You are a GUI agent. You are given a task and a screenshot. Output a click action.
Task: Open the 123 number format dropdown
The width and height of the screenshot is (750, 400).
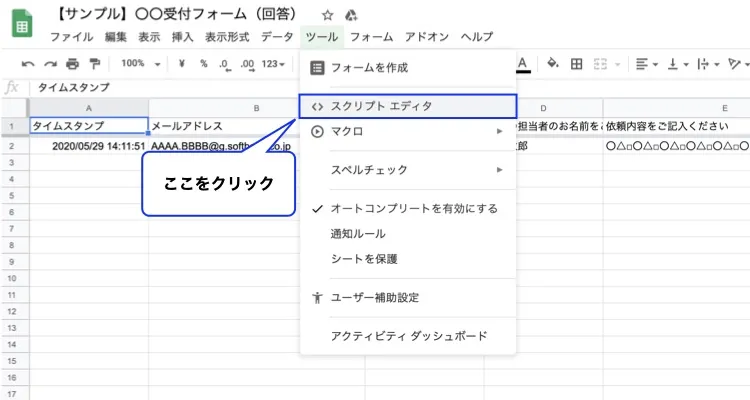pos(273,64)
